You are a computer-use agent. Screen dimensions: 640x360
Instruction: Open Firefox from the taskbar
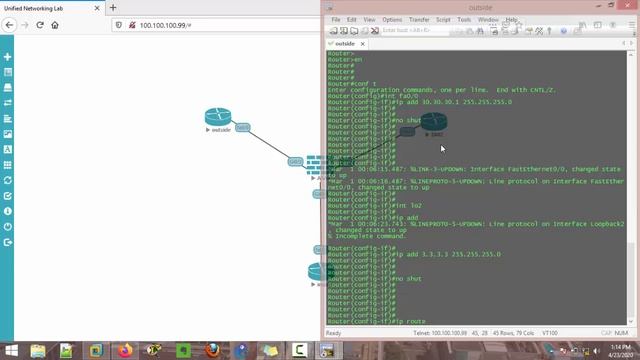click(125, 351)
